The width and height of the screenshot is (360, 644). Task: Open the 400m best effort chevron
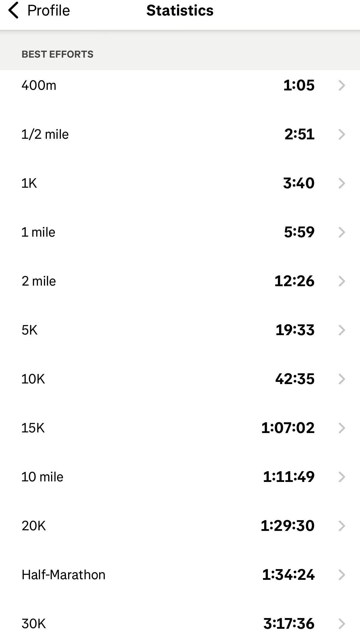pyautogui.click(x=342, y=86)
